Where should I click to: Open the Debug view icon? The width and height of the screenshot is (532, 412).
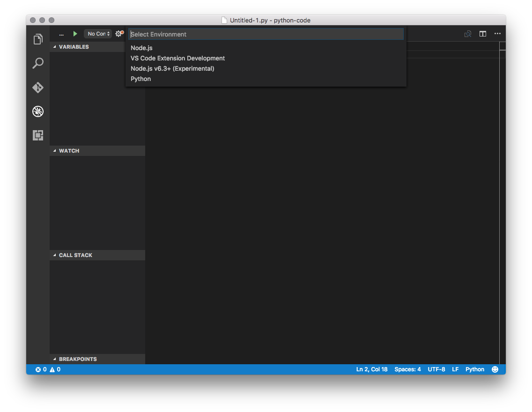click(38, 111)
